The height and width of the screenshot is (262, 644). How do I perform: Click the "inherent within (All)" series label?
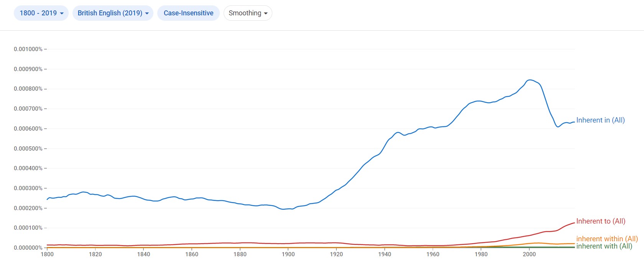(x=607, y=239)
